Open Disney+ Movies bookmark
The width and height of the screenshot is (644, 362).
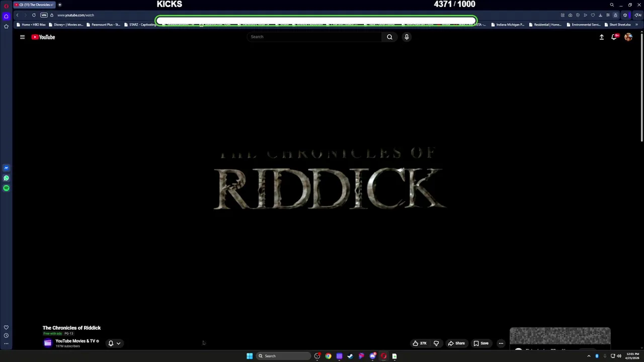coord(66,25)
